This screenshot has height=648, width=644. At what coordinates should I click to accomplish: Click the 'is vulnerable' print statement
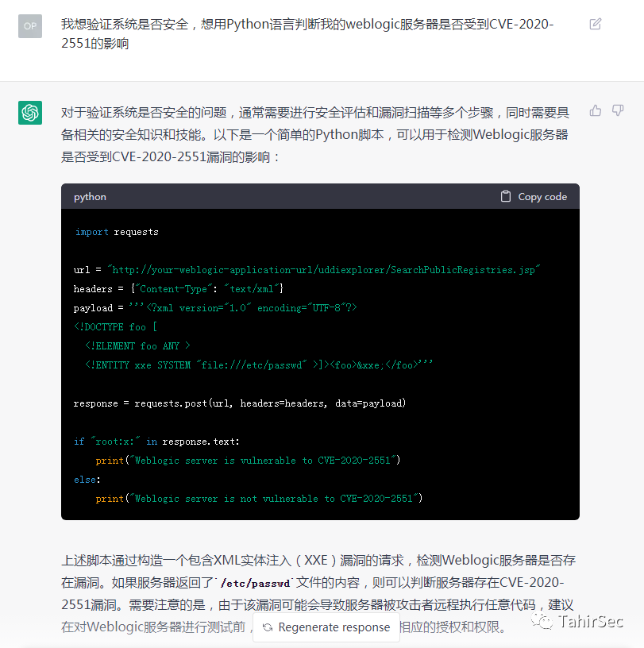[x=248, y=461]
